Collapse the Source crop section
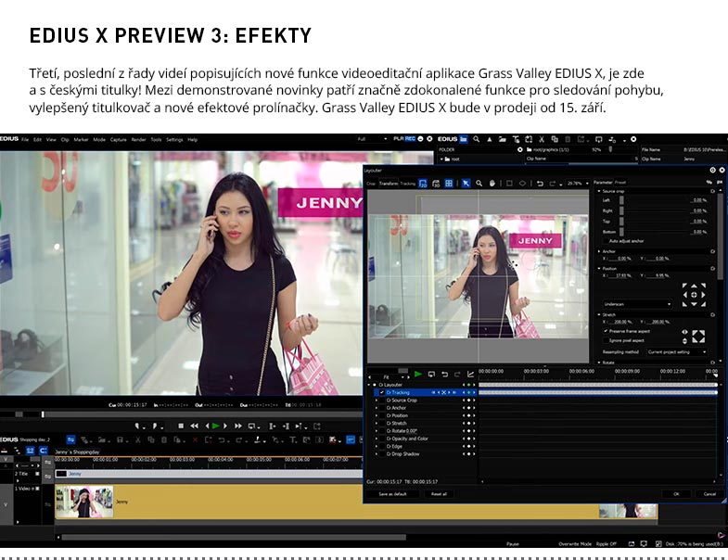728x560 pixels. coord(599,191)
